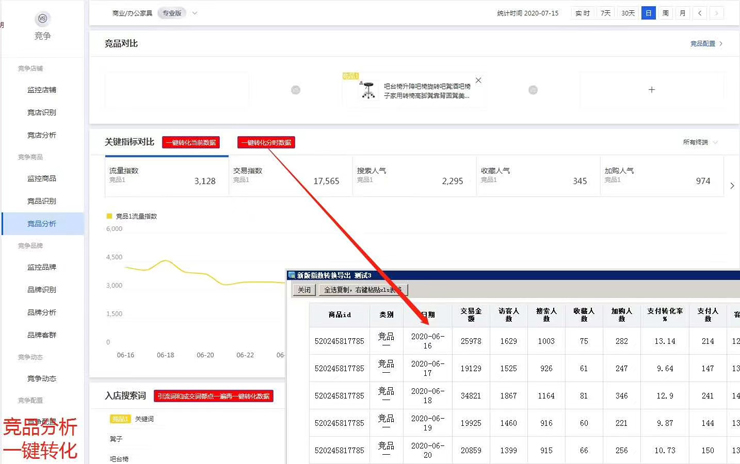Select the 30天 time range
Viewport: 740px width, 464px height.
click(x=628, y=13)
